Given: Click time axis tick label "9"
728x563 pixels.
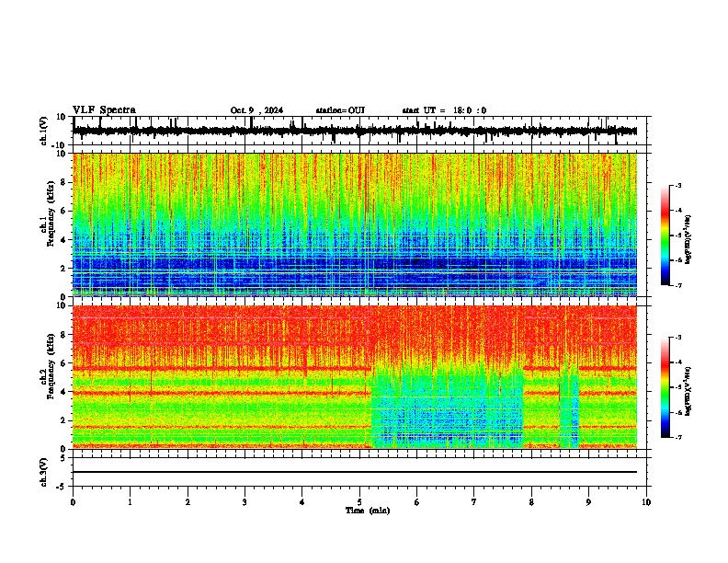Looking at the screenshot, I should [x=588, y=502].
